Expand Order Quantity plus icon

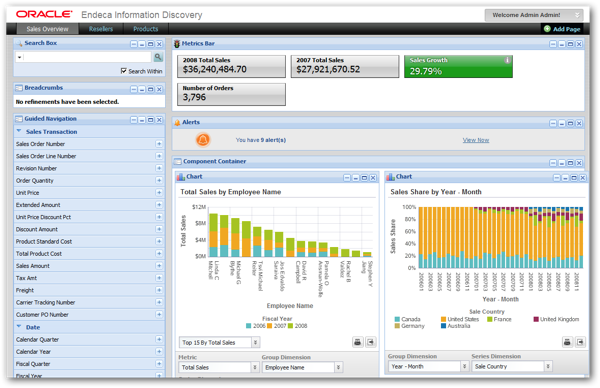coord(159,180)
